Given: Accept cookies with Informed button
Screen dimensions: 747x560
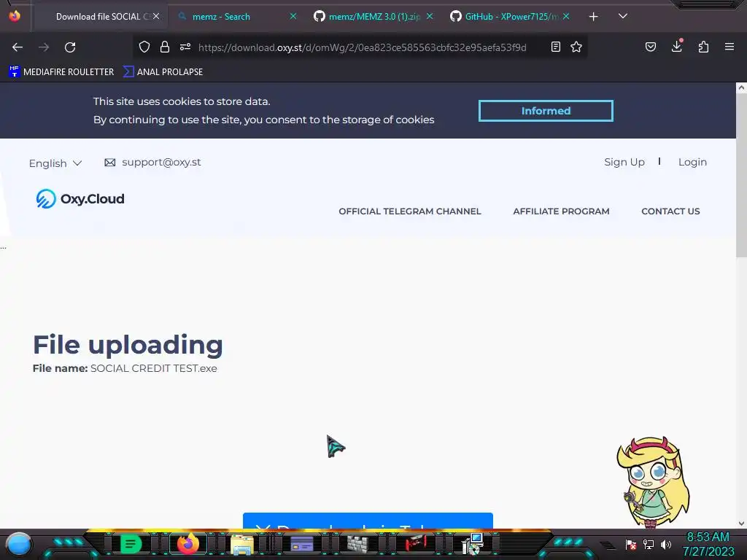Looking at the screenshot, I should pyautogui.click(x=546, y=111).
